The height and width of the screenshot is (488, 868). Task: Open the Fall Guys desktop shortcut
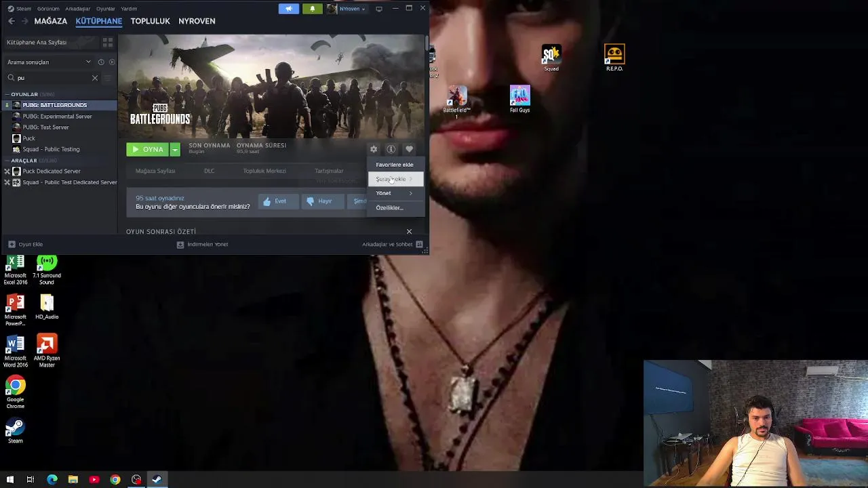tap(519, 99)
